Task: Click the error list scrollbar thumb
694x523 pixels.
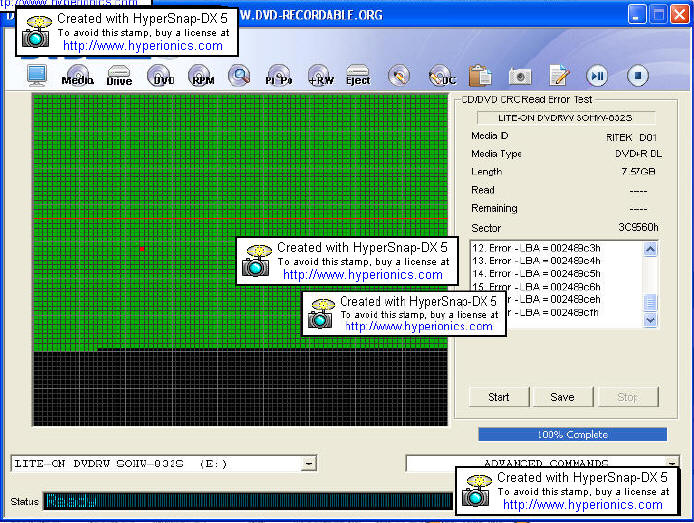Action: coord(650,303)
